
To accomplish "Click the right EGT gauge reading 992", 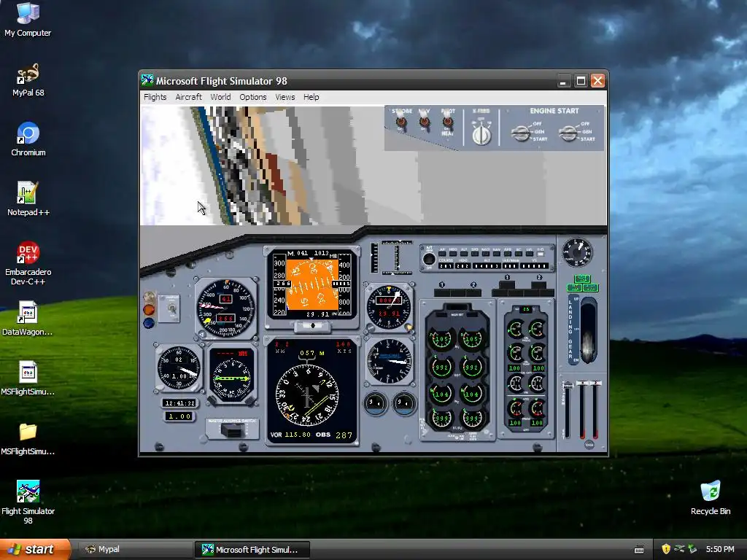I will (x=472, y=367).
